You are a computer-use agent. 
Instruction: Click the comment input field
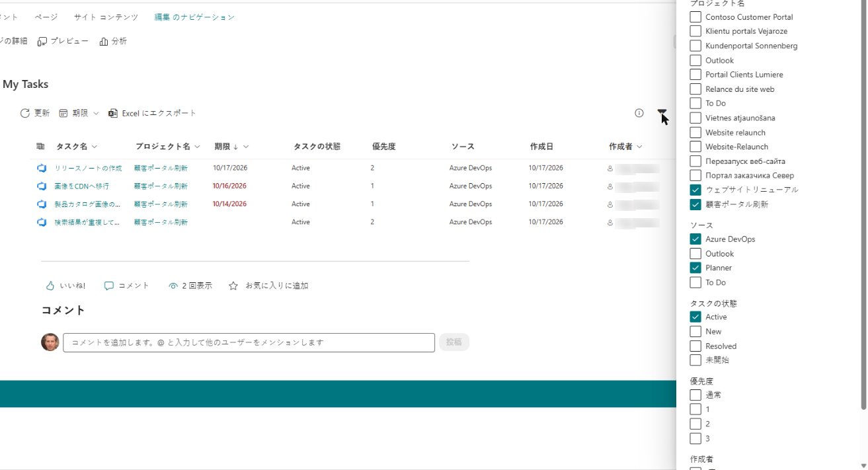249,342
